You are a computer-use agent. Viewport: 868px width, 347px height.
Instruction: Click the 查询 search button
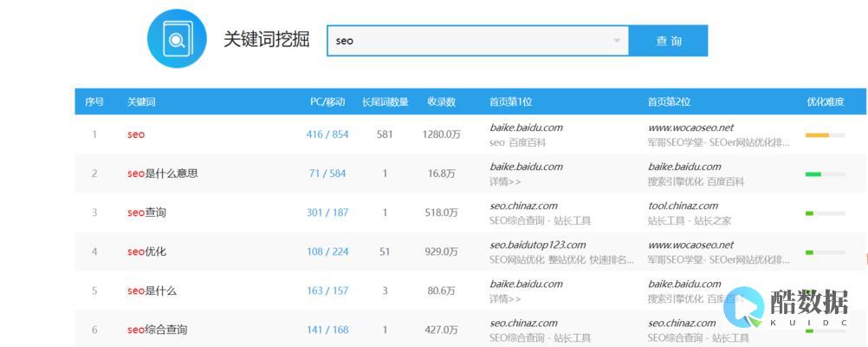[668, 41]
